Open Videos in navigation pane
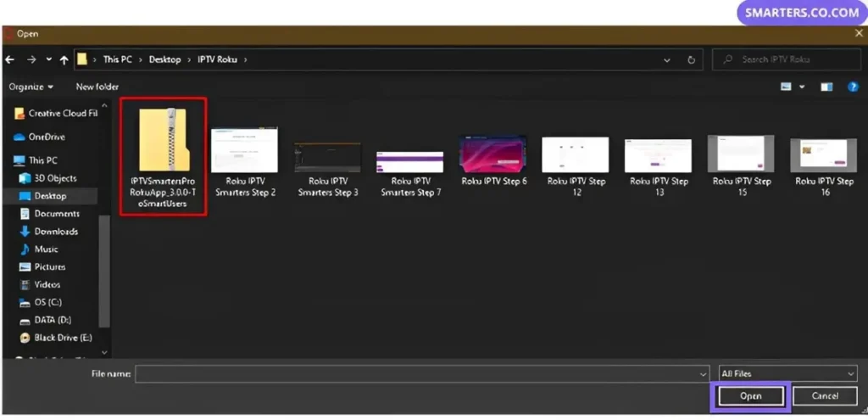This screenshot has height=420, width=868. point(40,285)
